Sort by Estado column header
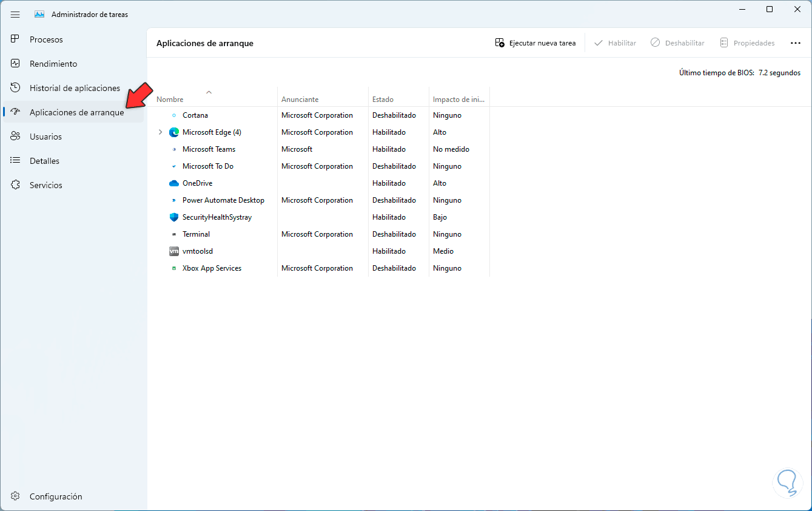812x511 pixels. pos(398,97)
